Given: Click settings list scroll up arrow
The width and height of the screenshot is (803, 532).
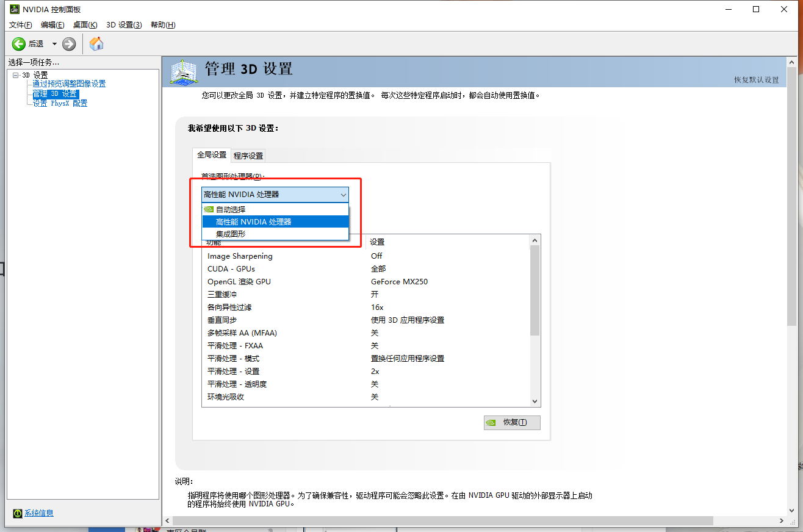Looking at the screenshot, I should 535,240.
